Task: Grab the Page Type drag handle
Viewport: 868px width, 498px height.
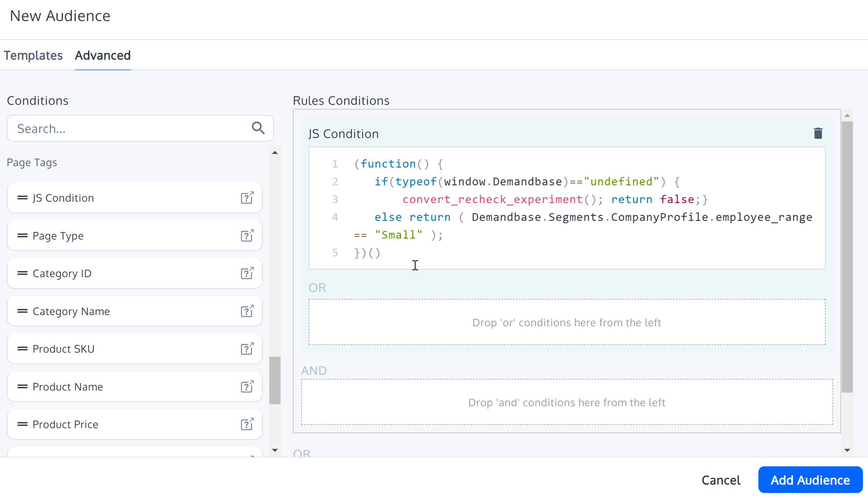Action: (x=22, y=235)
